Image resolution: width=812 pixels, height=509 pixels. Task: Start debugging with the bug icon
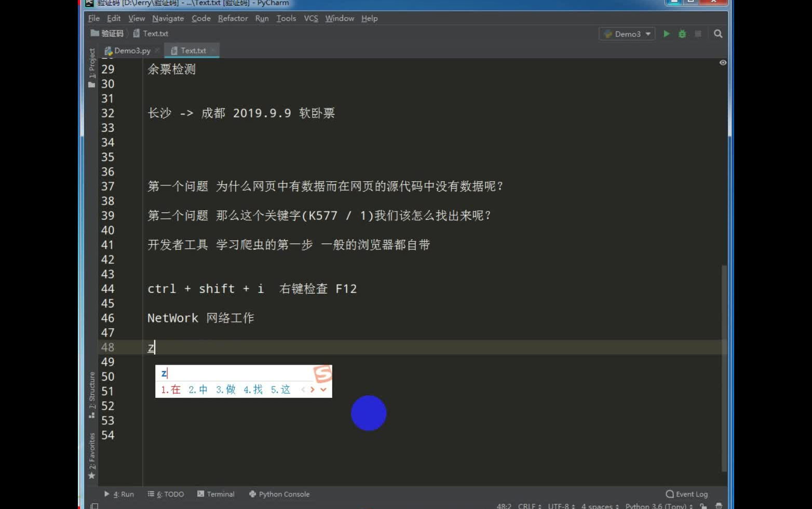[682, 34]
